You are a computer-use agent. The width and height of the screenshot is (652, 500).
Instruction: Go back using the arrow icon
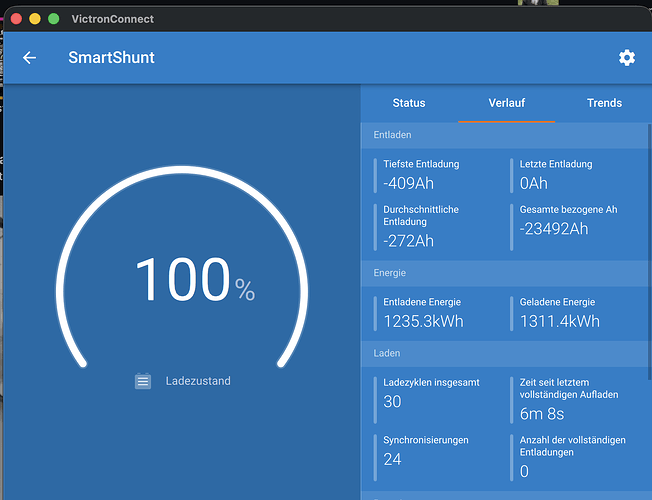coord(30,57)
